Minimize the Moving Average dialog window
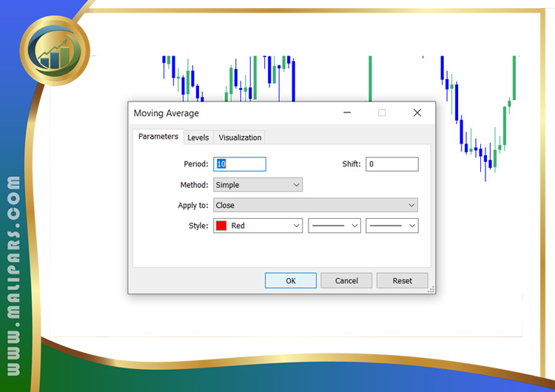This screenshot has width=555, height=392. coord(347,113)
